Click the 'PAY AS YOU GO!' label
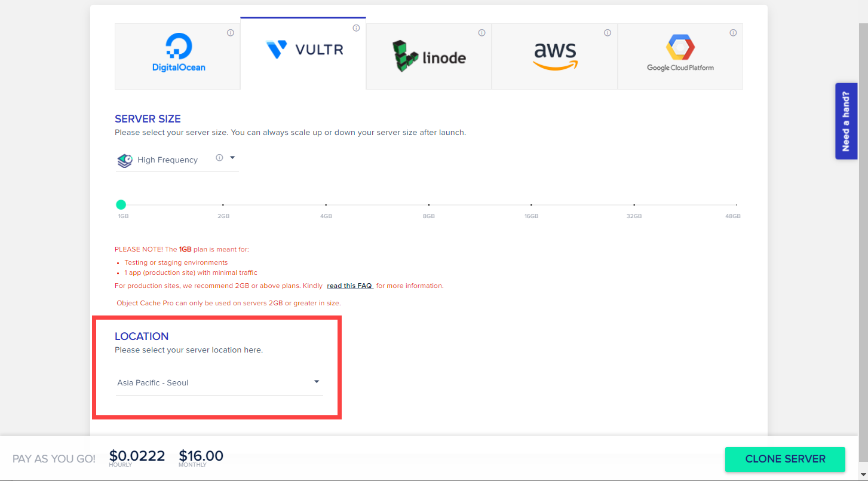868x481 pixels. coord(54,459)
